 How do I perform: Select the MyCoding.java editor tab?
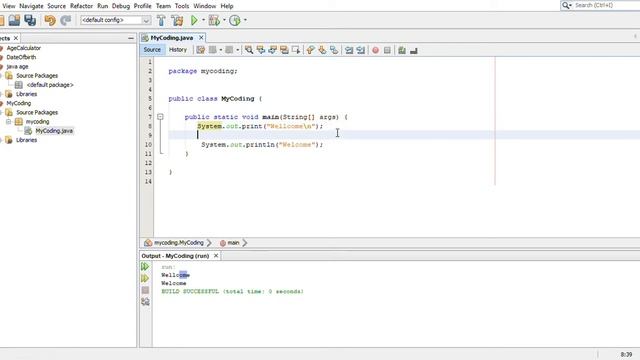coord(172,38)
